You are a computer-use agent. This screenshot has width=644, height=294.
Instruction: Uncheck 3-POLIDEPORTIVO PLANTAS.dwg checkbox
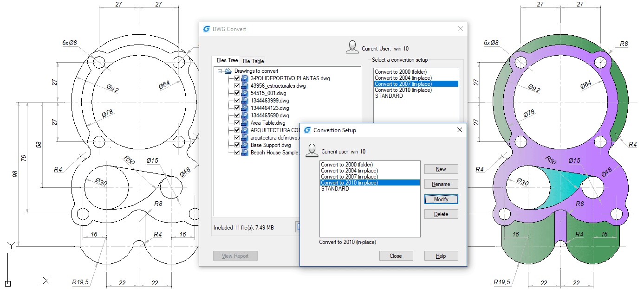pos(237,78)
